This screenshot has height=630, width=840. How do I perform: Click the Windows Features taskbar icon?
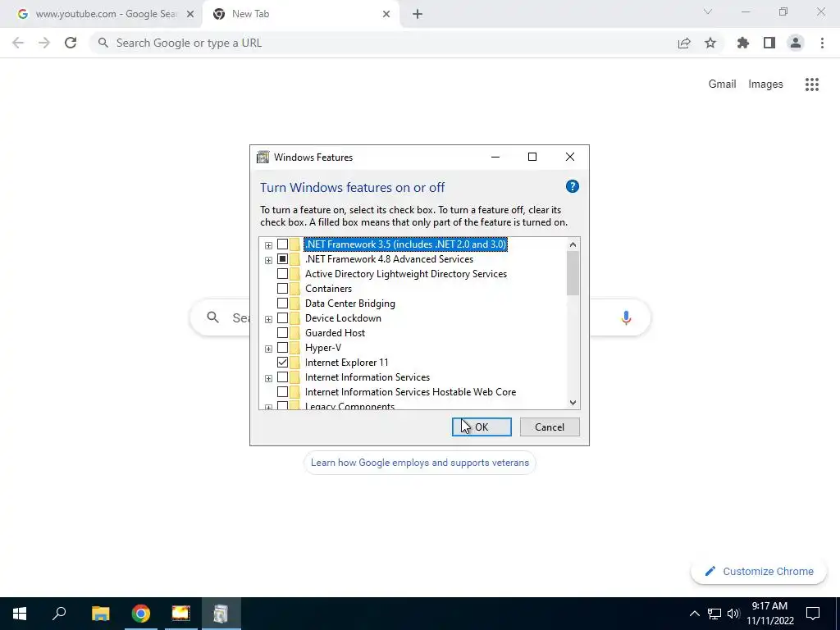[221, 614]
